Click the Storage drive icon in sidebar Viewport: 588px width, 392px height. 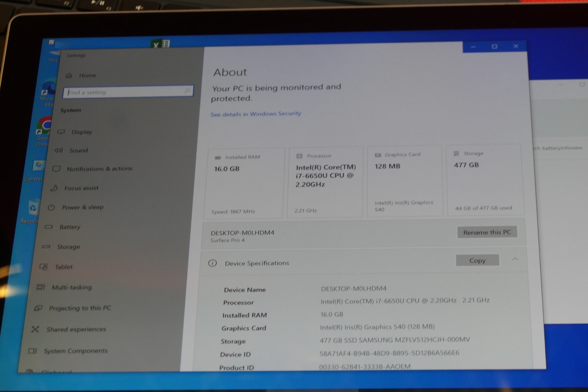point(46,246)
